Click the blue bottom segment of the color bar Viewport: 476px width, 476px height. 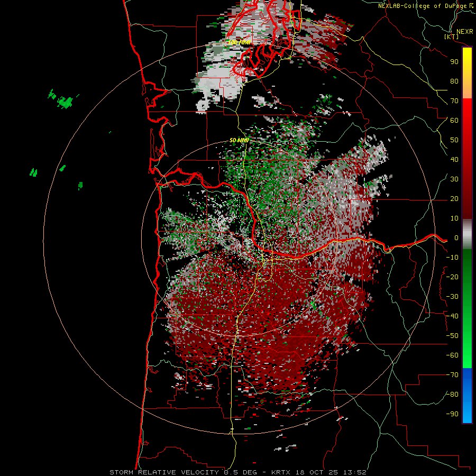point(467,395)
